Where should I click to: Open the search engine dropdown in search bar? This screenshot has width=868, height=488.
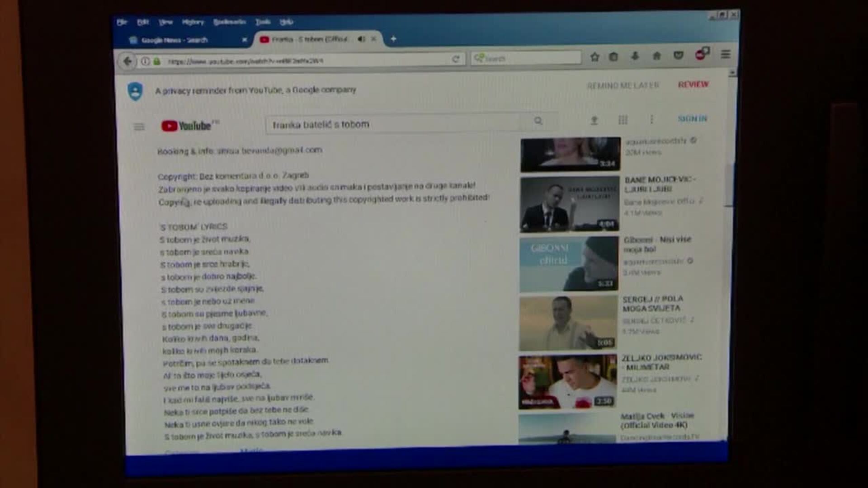pyautogui.click(x=480, y=57)
